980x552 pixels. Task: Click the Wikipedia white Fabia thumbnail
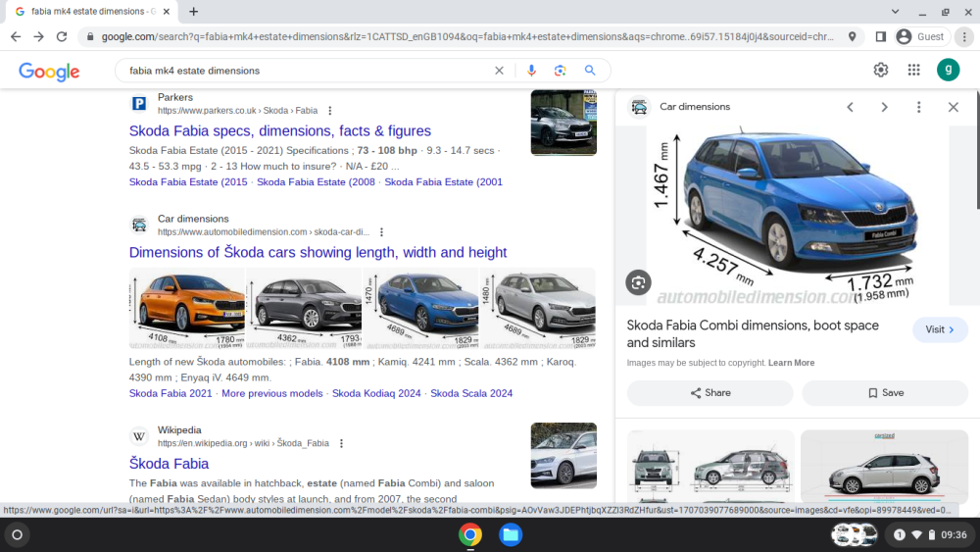click(563, 456)
